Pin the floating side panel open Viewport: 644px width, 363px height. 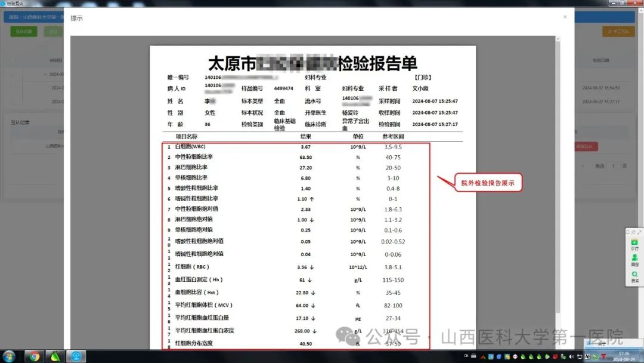click(x=633, y=232)
